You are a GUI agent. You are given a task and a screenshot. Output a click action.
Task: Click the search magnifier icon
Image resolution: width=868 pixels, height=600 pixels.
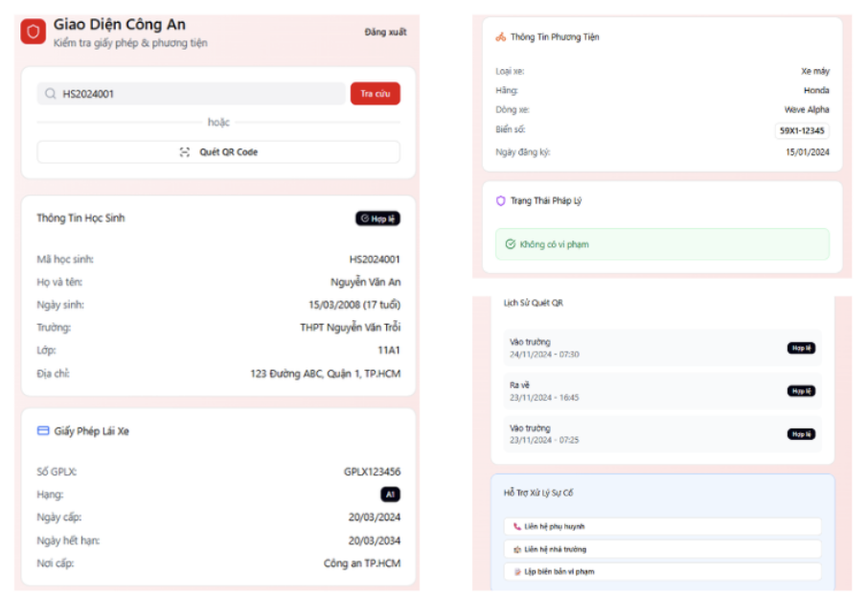click(50, 94)
